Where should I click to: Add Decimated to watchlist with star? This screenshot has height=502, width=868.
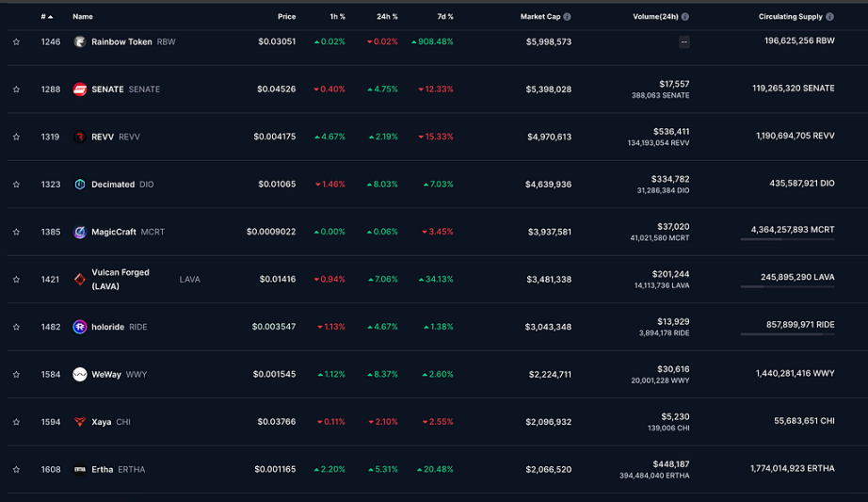click(16, 185)
